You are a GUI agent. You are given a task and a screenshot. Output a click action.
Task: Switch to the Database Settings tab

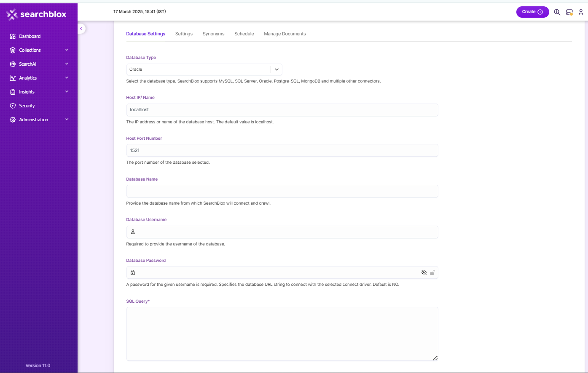[146, 34]
